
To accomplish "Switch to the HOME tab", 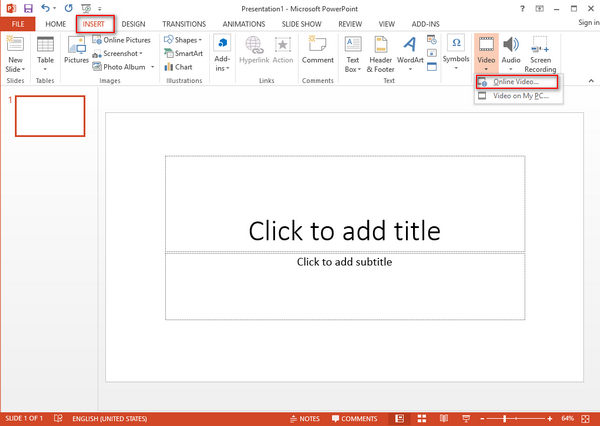I will [x=55, y=24].
